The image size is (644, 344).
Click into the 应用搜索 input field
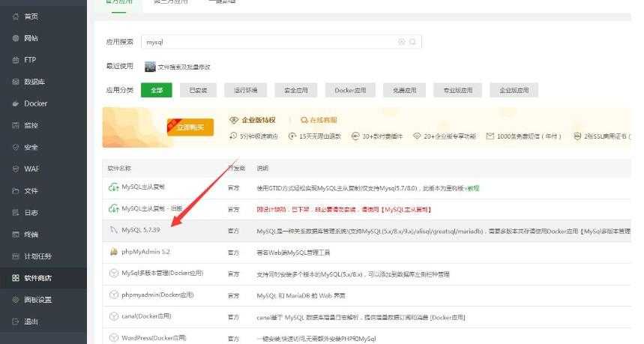(x=270, y=42)
